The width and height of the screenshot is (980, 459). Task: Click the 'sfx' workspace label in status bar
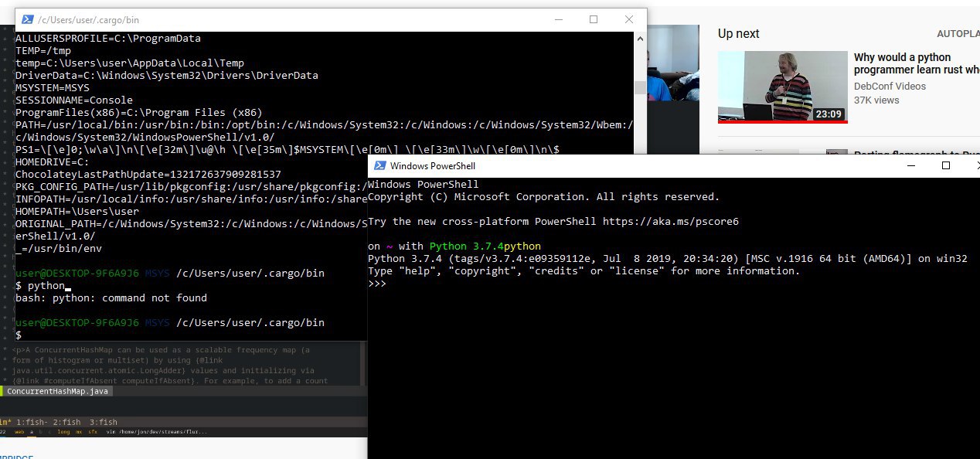[93, 432]
